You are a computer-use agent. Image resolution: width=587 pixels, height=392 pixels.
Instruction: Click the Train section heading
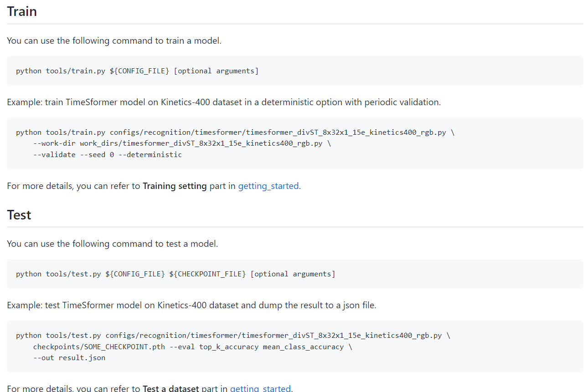coord(22,11)
